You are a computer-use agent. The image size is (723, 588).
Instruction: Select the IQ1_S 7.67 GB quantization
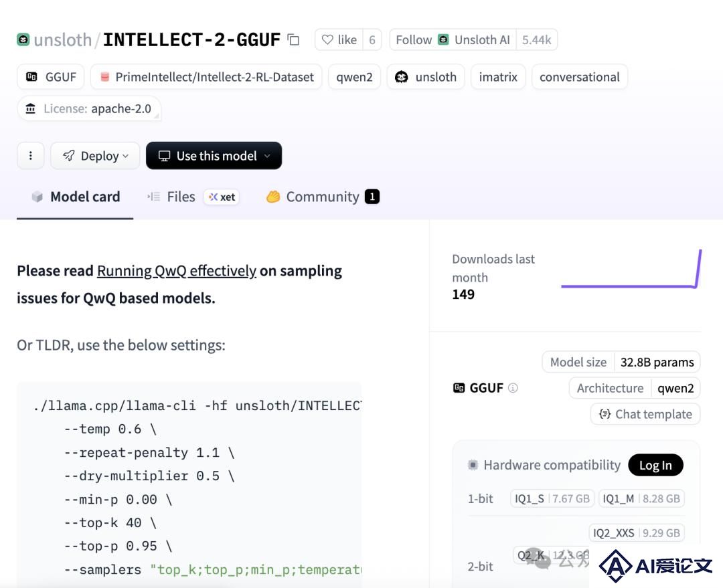point(552,498)
